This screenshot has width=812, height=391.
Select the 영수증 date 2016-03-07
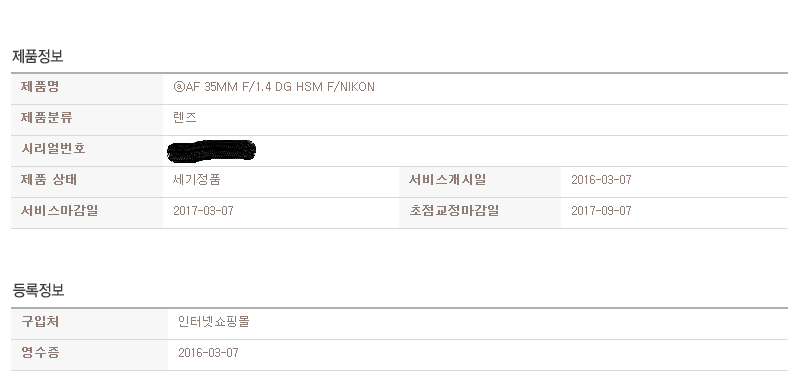click(x=208, y=353)
